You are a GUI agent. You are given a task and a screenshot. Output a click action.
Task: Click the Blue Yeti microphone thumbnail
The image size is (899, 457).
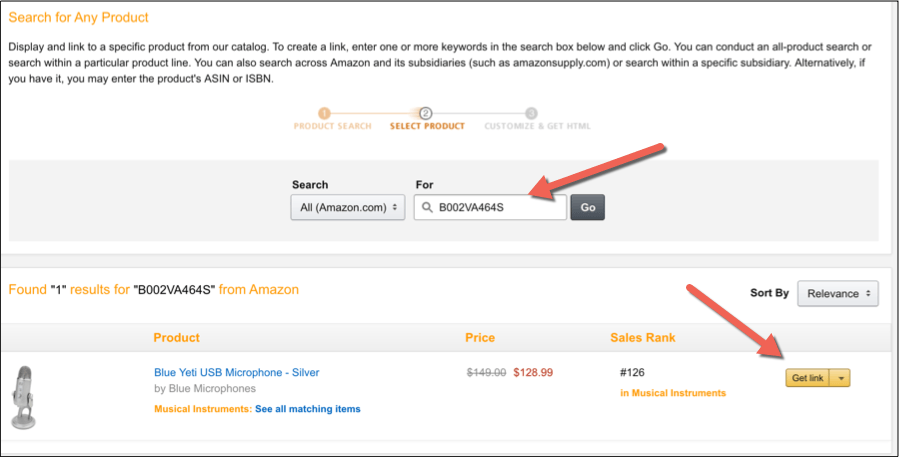tap(24, 397)
